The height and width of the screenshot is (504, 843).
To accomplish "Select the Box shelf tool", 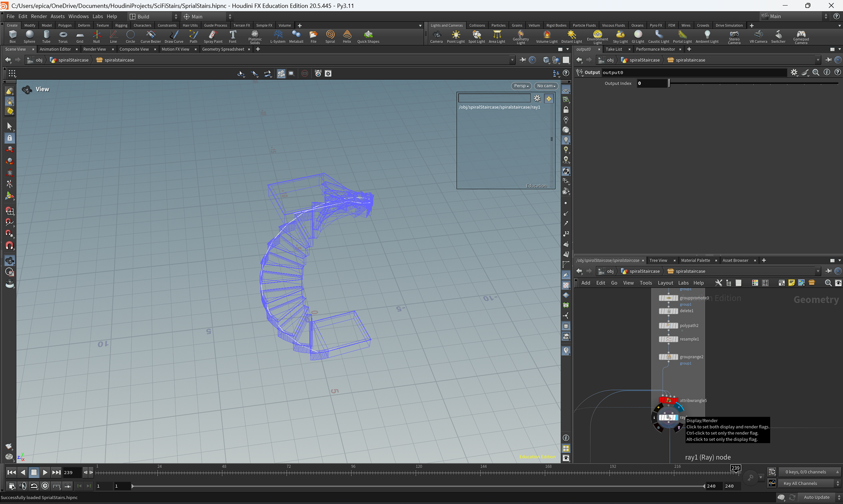I will tap(12, 36).
